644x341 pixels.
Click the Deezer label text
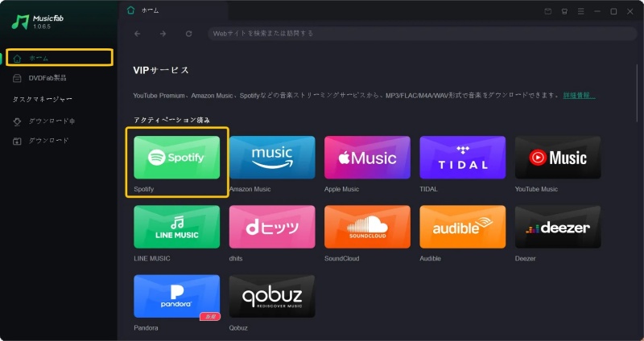coord(526,258)
